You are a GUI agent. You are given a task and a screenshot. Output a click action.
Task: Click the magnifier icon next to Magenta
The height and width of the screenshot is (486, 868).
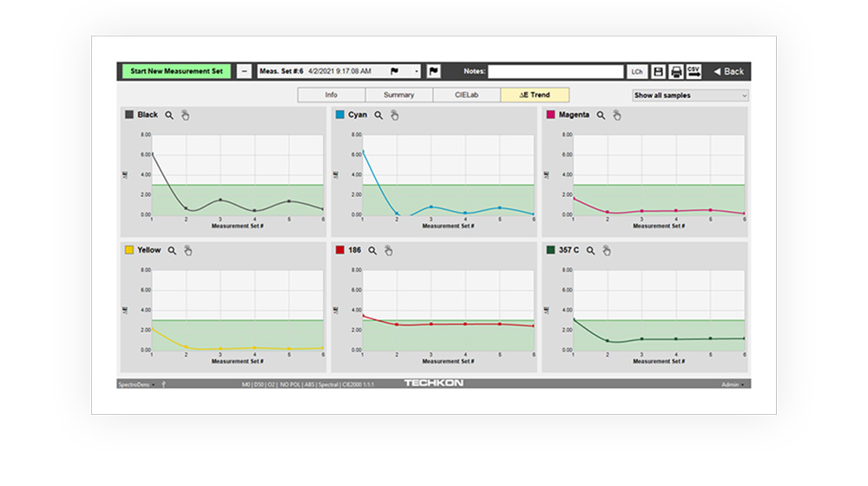coord(601,115)
